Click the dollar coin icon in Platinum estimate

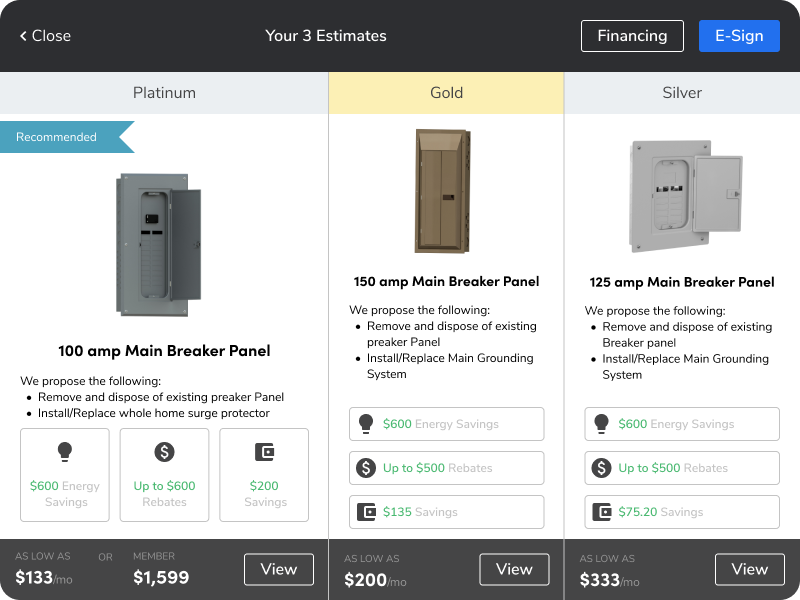coord(164,452)
